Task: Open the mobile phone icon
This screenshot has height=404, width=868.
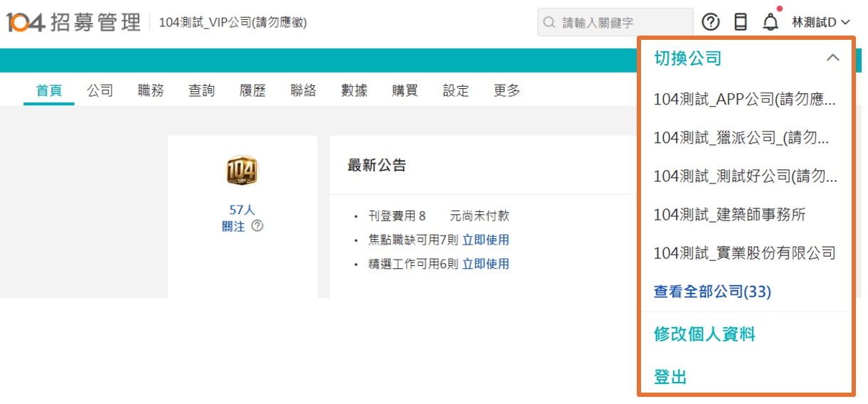Action: click(741, 22)
